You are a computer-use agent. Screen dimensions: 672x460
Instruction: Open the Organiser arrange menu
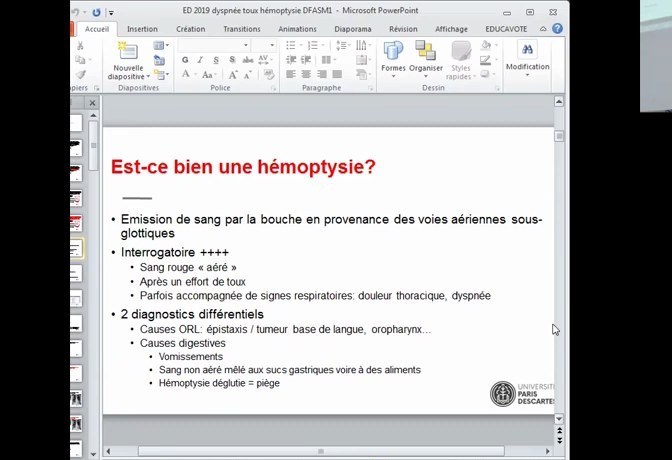(x=426, y=59)
